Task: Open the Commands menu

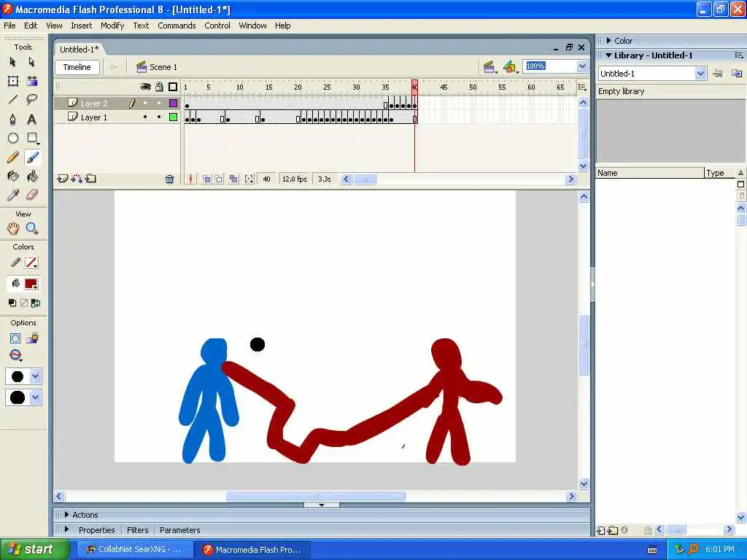Action: 177,26
